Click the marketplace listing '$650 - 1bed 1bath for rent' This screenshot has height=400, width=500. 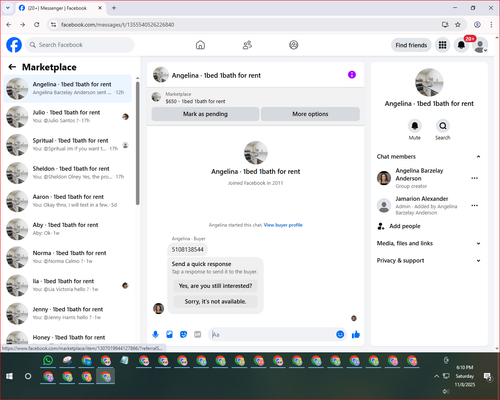click(195, 101)
